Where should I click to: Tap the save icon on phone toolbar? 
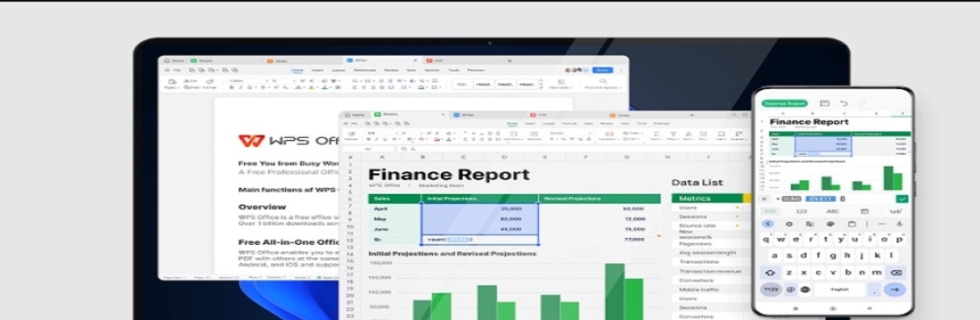click(825, 103)
